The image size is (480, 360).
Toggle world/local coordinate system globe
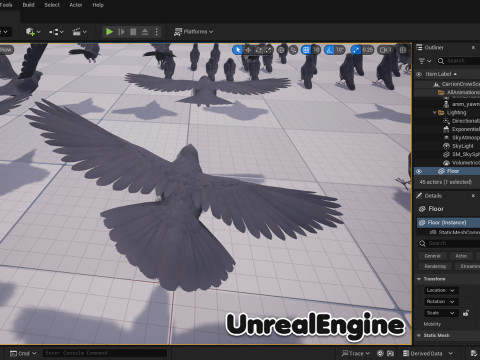click(281, 50)
